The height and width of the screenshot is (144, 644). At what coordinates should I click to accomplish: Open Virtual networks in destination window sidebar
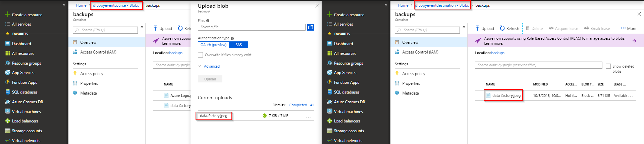click(344, 141)
